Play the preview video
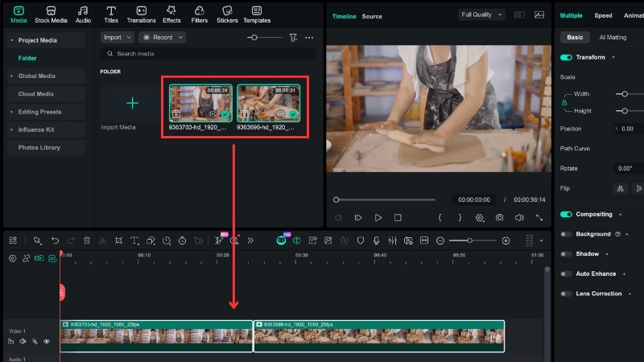This screenshot has height=362, width=644. pyautogui.click(x=378, y=217)
